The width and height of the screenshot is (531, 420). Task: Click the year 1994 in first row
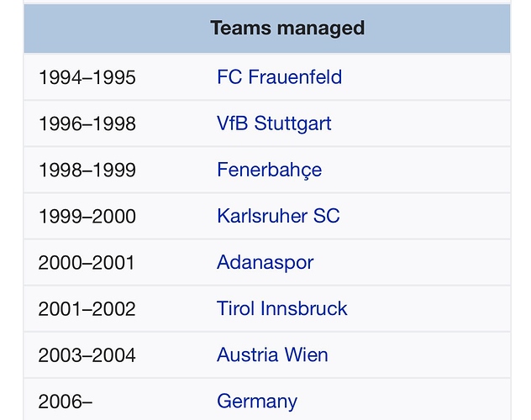tap(60, 77)
